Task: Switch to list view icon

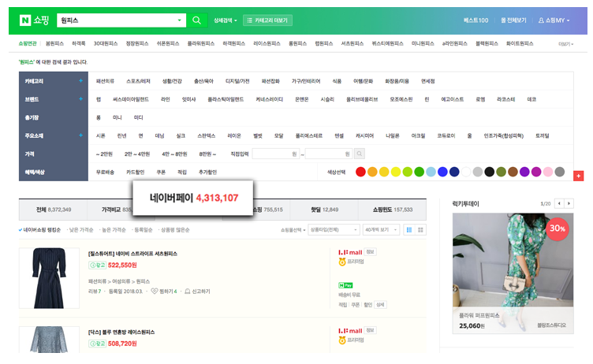Action: pyautogui.click(x=408, y=230)
